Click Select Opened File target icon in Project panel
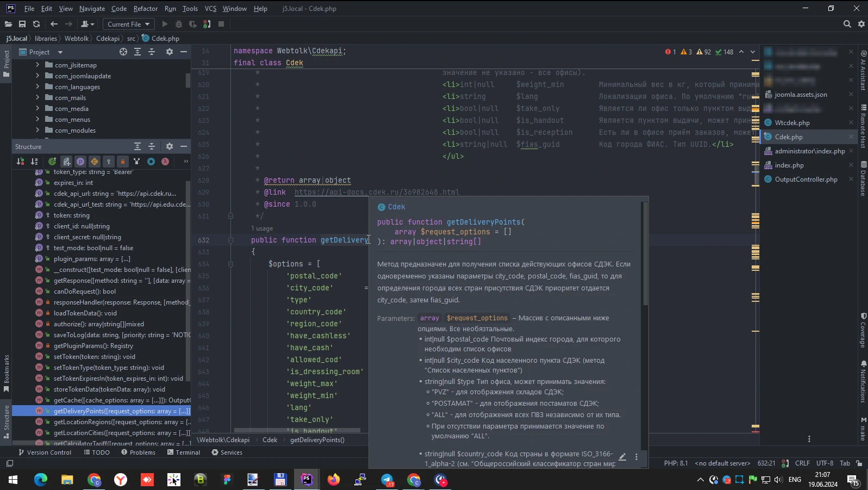The image size is (868, 490). tap(123, 52)
